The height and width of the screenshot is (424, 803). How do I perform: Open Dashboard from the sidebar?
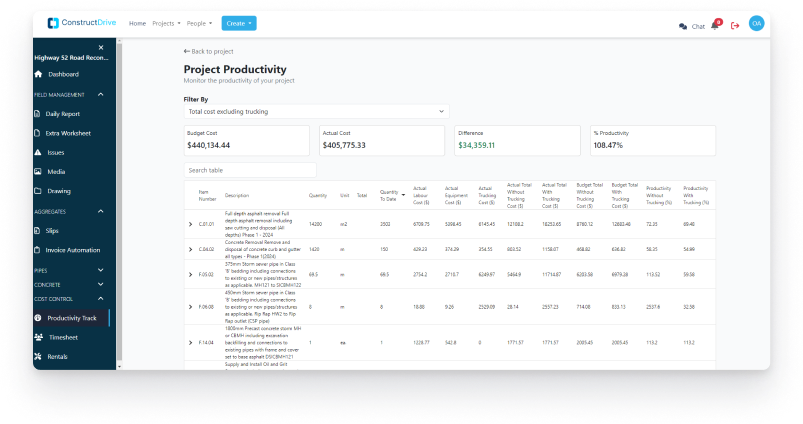point(63,74)
